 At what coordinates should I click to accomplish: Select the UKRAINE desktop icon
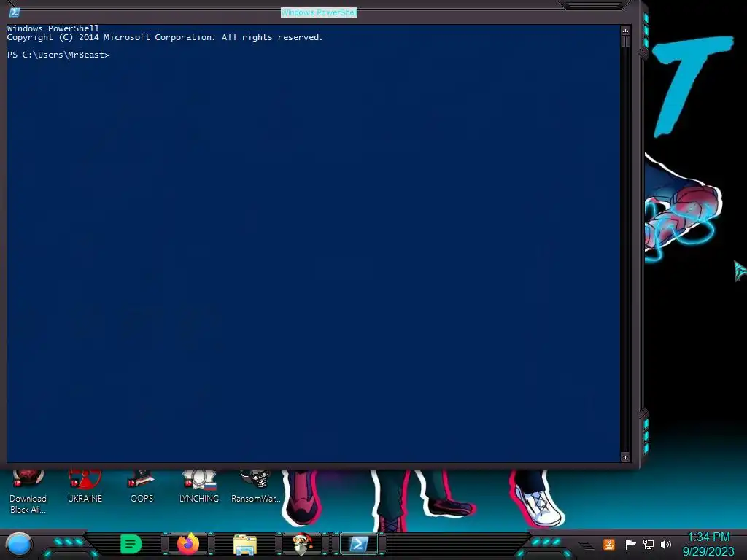pos(85,486)
